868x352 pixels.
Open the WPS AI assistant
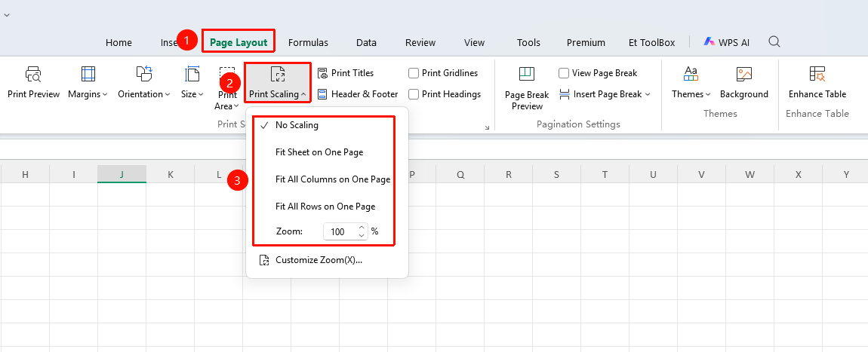click(726, 42)
